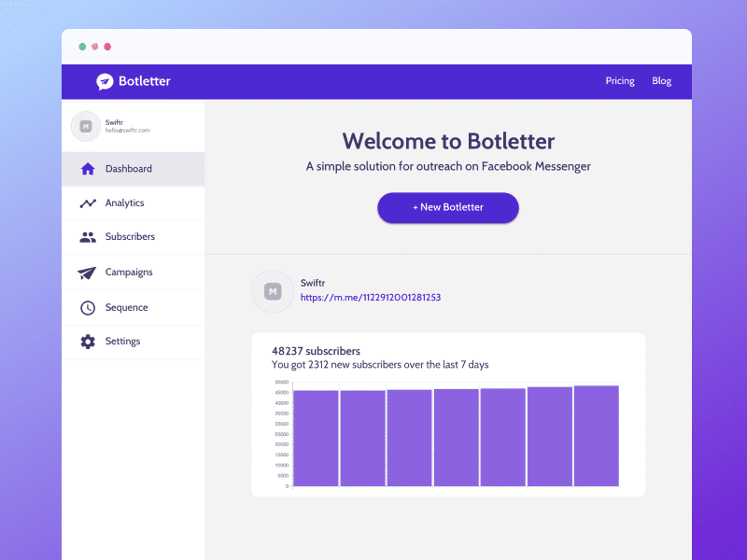
Task: Click the Swiftr avatar next to the m.me link
Action: coord(272,291)
